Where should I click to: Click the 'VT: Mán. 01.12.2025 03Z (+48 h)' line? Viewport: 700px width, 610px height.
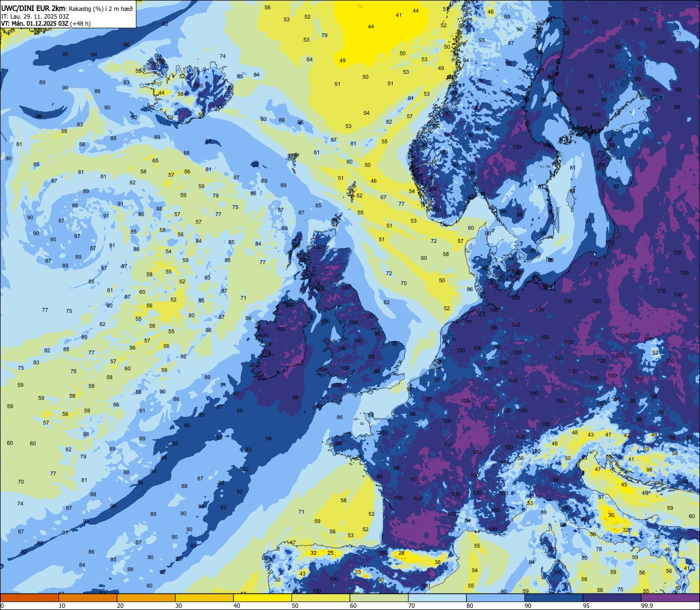pyautogui.click(x=46, y=24)
